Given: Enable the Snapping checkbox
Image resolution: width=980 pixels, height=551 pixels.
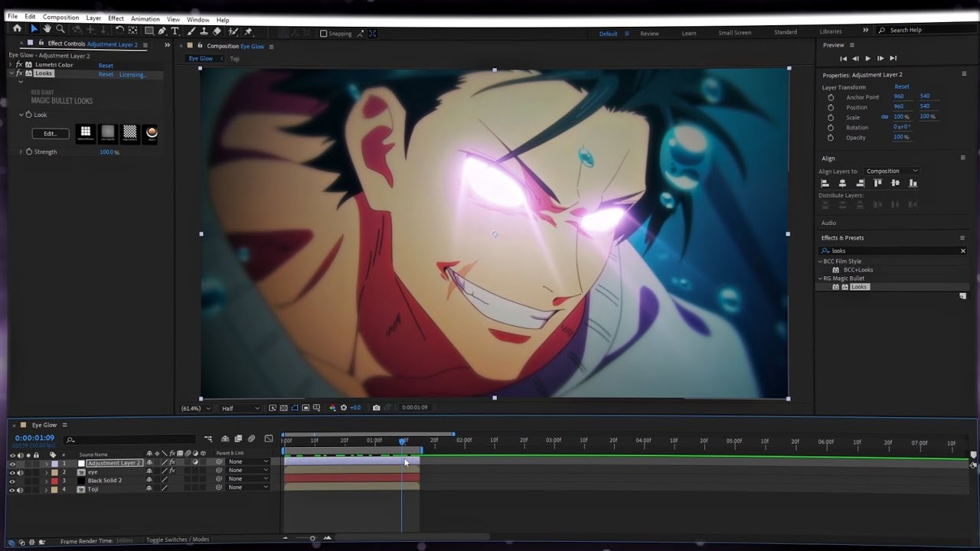Looking at the screenshot, I should click(x=323, y=34).
